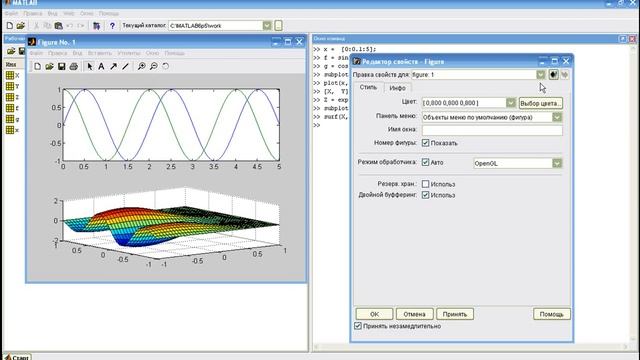The width and height of the screenshot is (640, 360).
Task: Expand the Цвет color value dropdown
Action: tap(511, 103)
